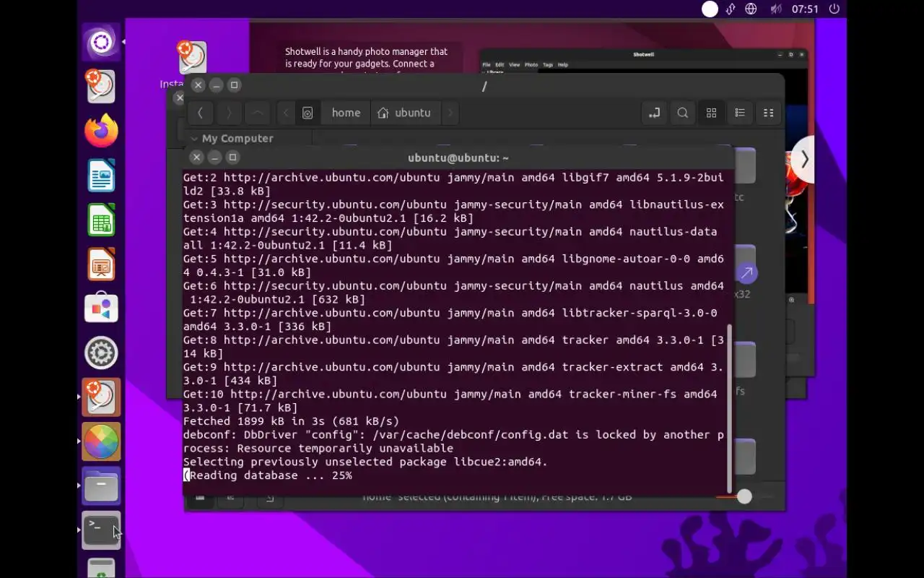Screen dimensions: 924x578
Task: Open the Software store from the dock
Action: tap(101, 309)
